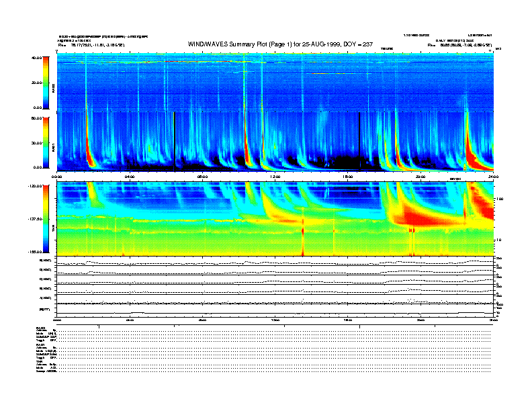Click the 20:00 tick label under RAD1 spectrogram
Viewport: 532px width, 411px height.
click(420, 177)
